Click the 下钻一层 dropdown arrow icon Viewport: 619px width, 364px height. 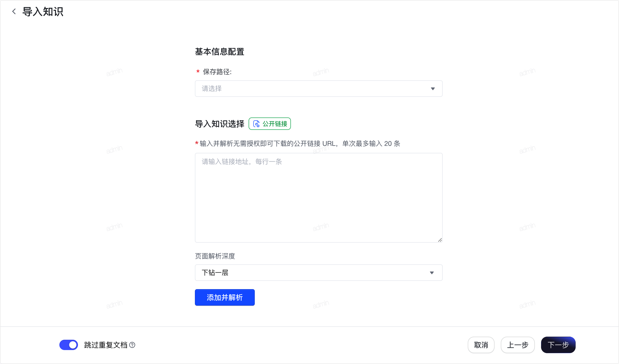[432, 273]
